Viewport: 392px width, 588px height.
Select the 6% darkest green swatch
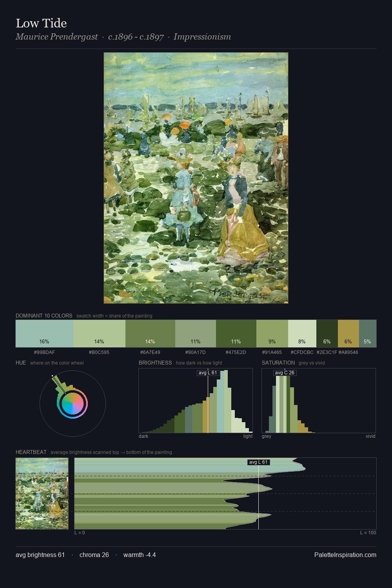327,334
